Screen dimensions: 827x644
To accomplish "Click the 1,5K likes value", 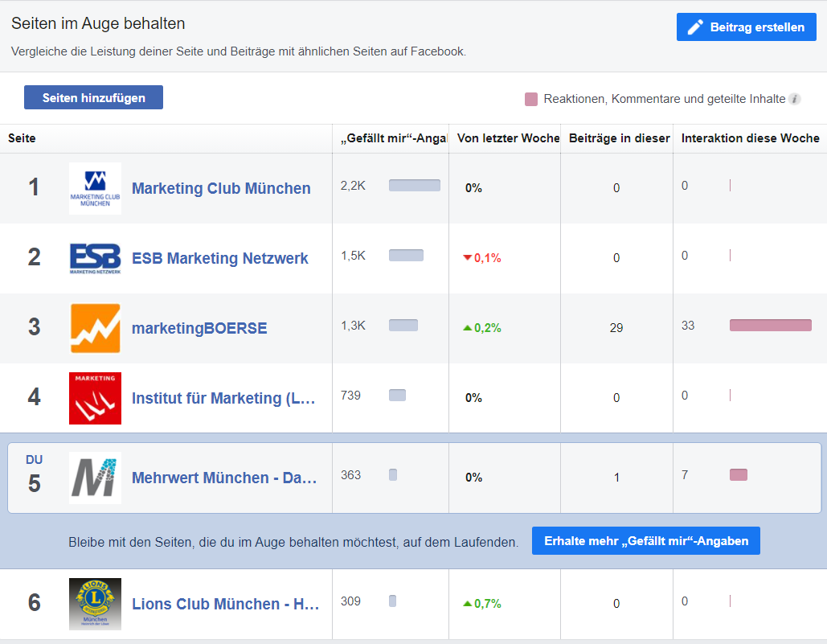I will [353, 256].
